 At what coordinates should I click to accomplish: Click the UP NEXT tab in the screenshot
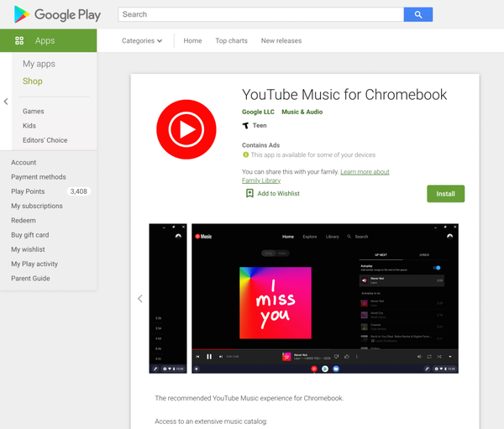(x=381, y=255)
